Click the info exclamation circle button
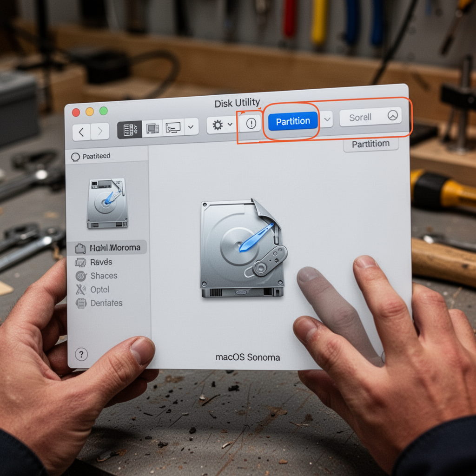This screenshot has height=476, width=476. 251,123
